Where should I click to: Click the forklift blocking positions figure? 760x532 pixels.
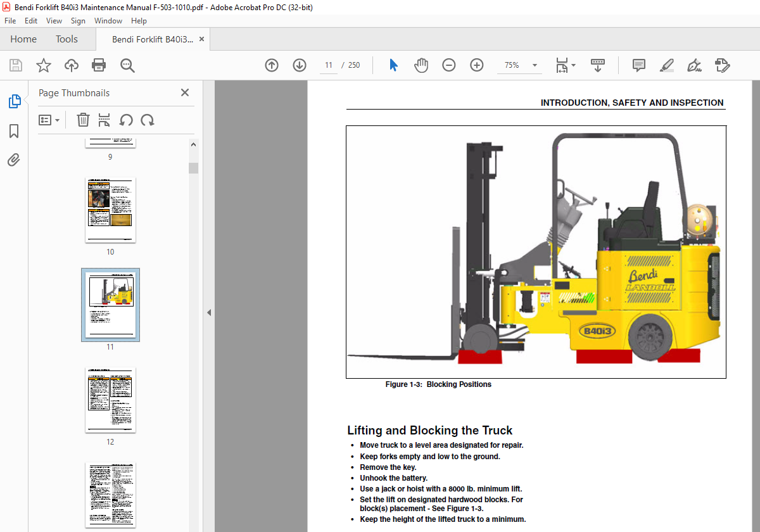pyautogui.click(x=536, y=251)
